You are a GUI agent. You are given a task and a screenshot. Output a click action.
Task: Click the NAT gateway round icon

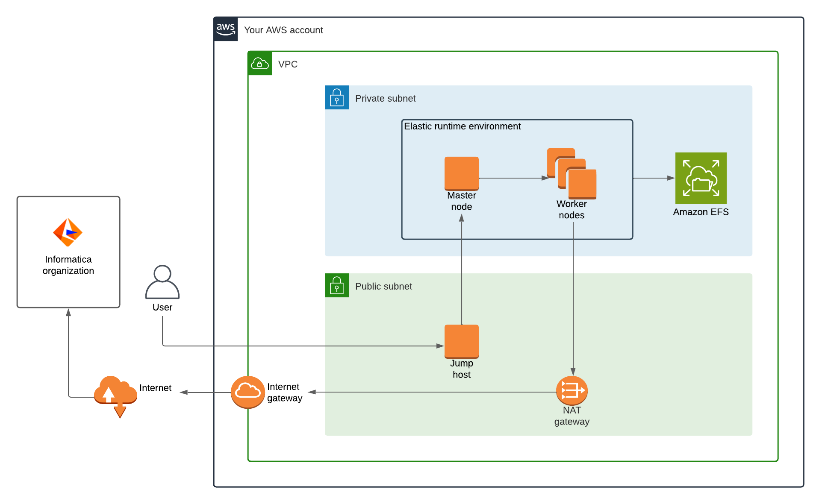pos(572,390)
